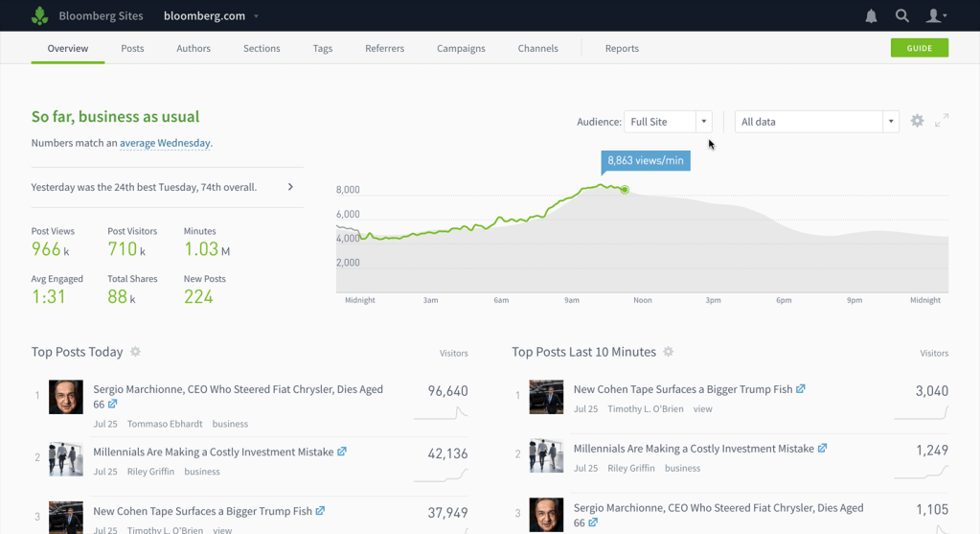Click the 8,863 views/min tooltip
Viewport: 980px width, 534px height.
[x=646, y=161]
